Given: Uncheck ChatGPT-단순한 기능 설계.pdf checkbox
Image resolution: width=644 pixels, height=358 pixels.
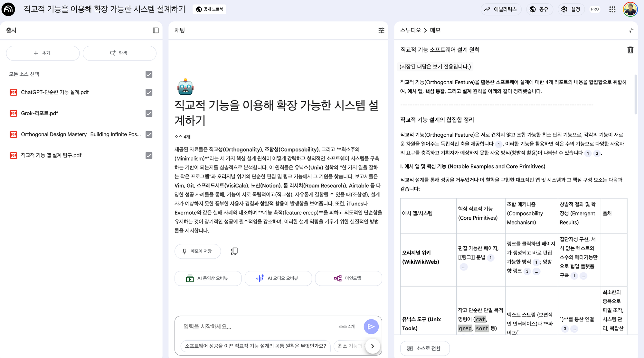Looking at the screenshot, I should (149, 93).
